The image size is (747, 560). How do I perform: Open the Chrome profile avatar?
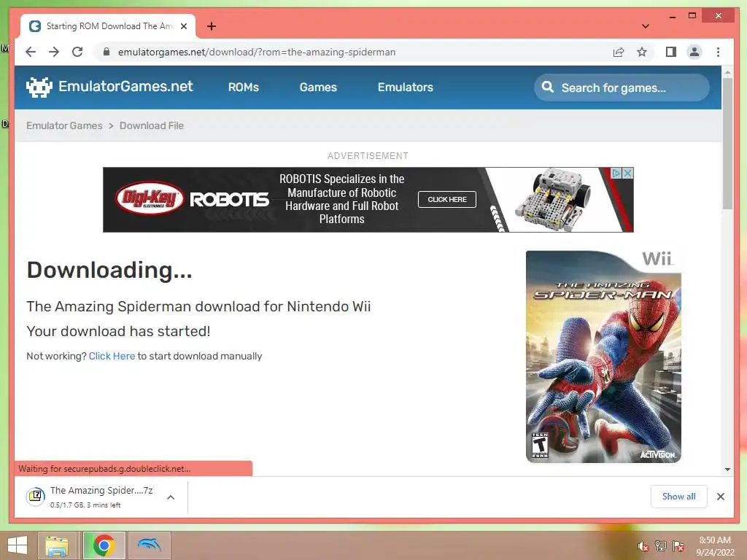tap(694, 52)
